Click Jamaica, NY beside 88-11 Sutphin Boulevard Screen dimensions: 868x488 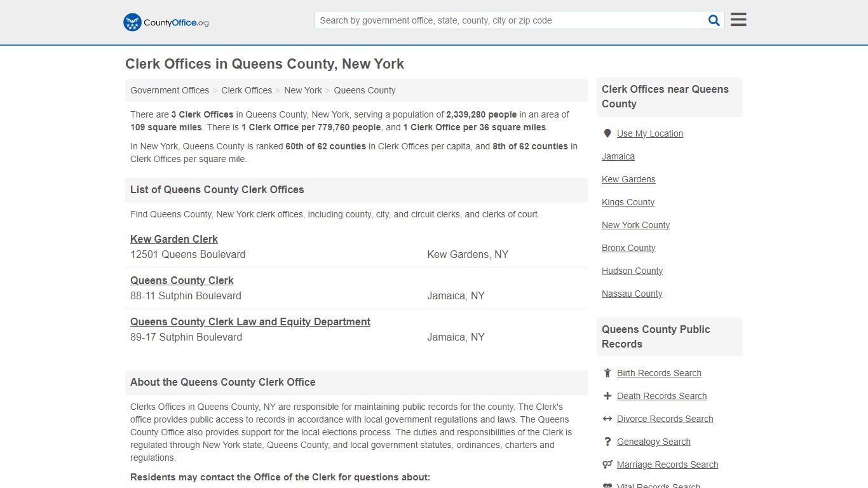[x=456, y=295]
